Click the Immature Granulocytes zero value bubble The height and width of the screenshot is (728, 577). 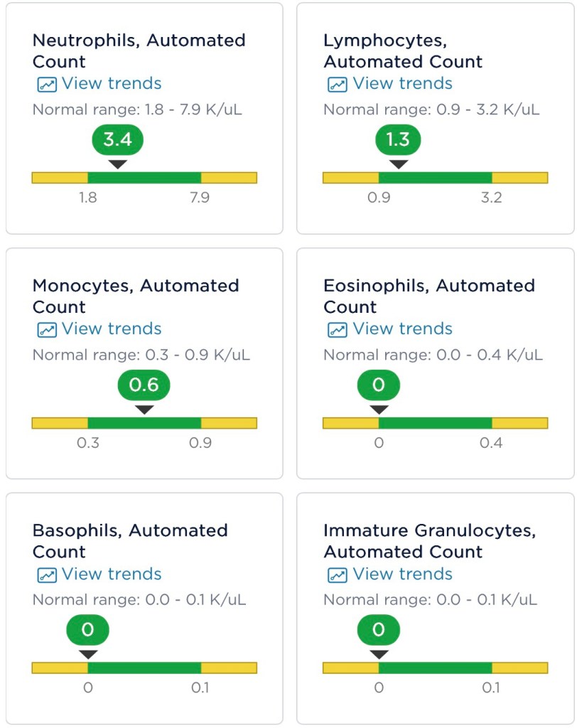point(379,630)
